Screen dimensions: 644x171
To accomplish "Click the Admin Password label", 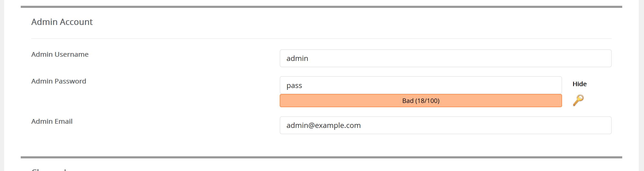I will click(x=59, y=81).
